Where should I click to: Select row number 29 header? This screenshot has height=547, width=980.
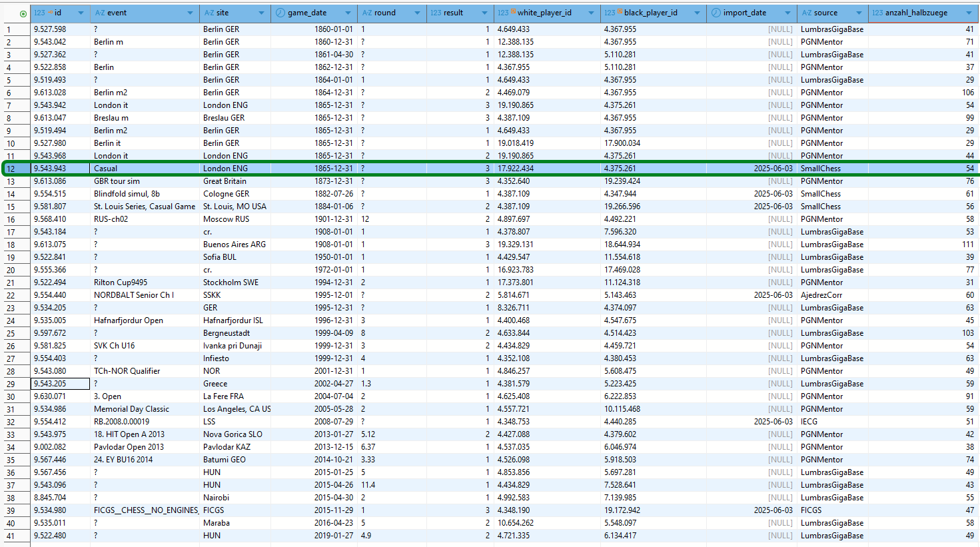(11, 384)
